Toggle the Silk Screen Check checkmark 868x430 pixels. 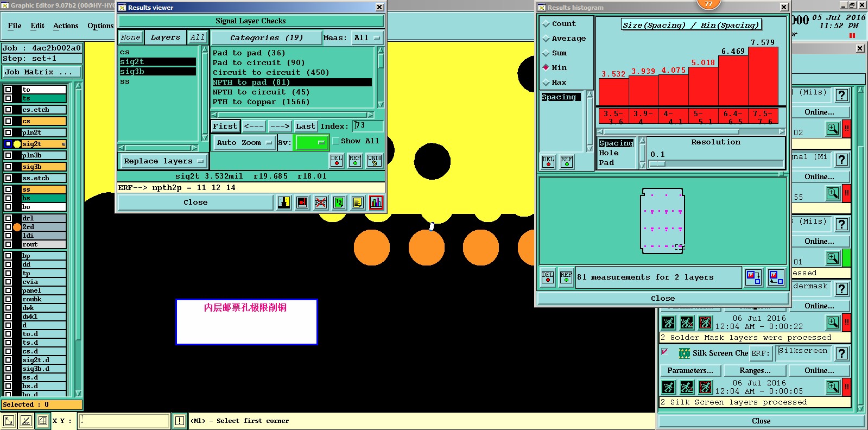665,352
